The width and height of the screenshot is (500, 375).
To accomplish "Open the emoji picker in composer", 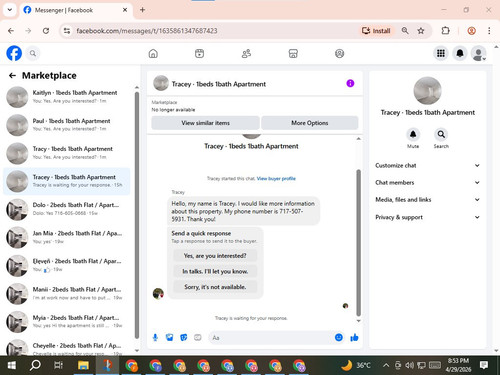I will pyautogui.click(x=339, y=337).
